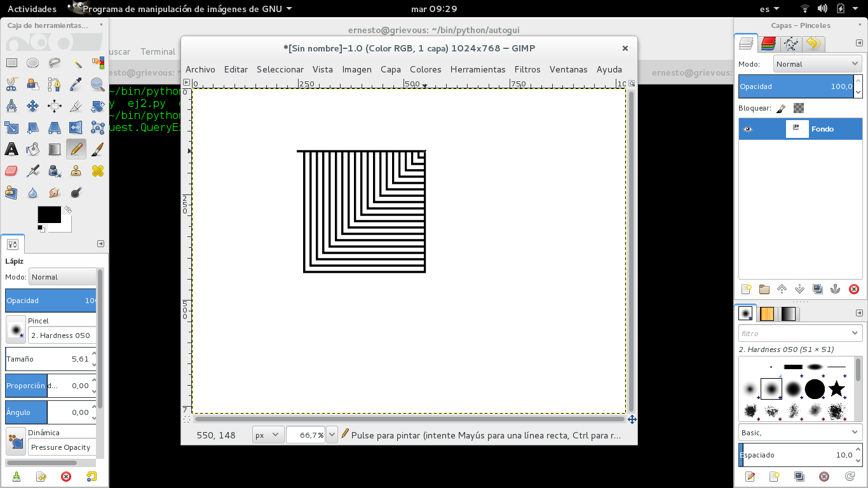Open the Actividades overview
The width and height of the screenshot is (868, 488).
point(32,9)
